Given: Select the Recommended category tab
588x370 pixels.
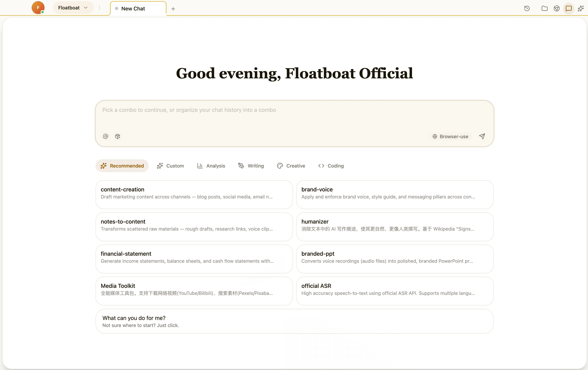Looking at the screenshot, I should pos(122,166).
